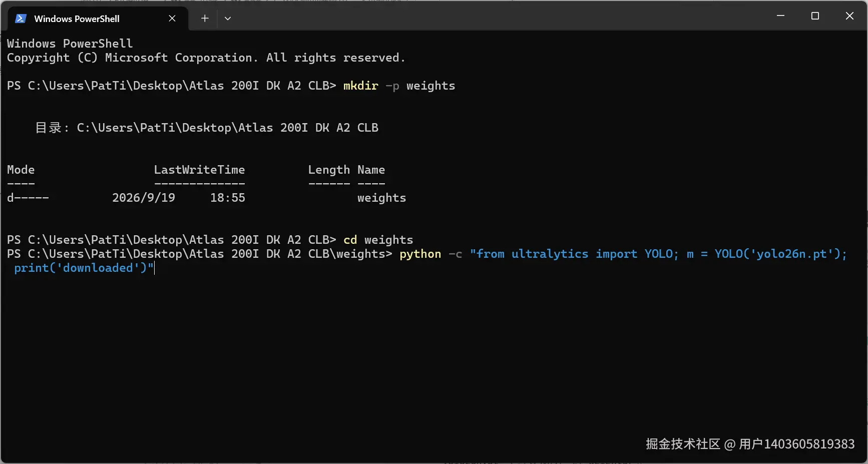Click the 'LastWriteTime' column header
The width and height of the screenshot is (868, 464).
click(x=199, y=170)
